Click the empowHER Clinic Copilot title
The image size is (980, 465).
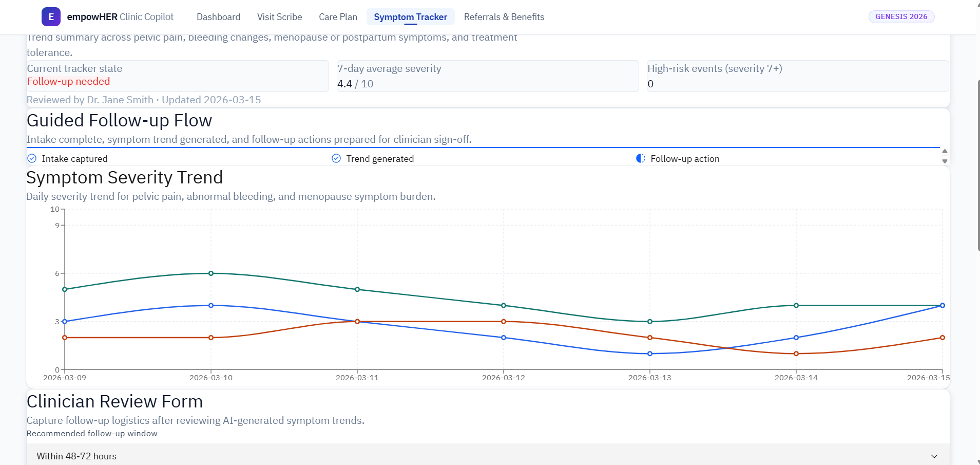coord(120,17)
